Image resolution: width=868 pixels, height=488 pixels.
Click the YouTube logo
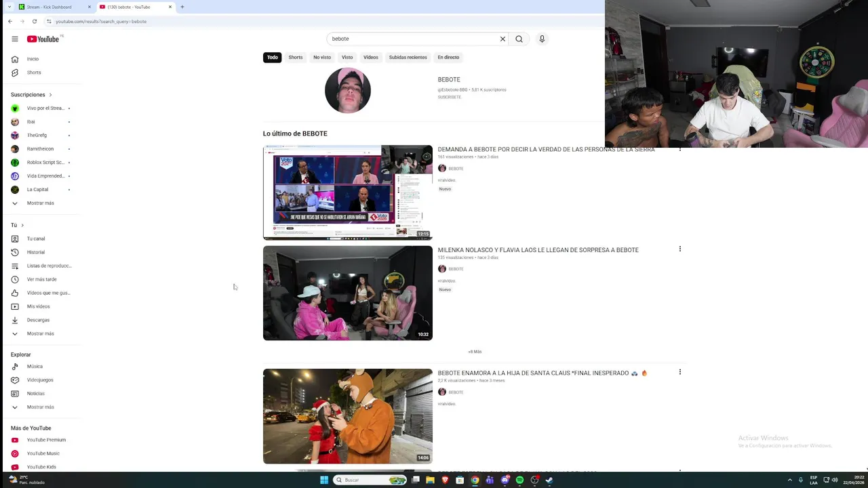(43, 39)
